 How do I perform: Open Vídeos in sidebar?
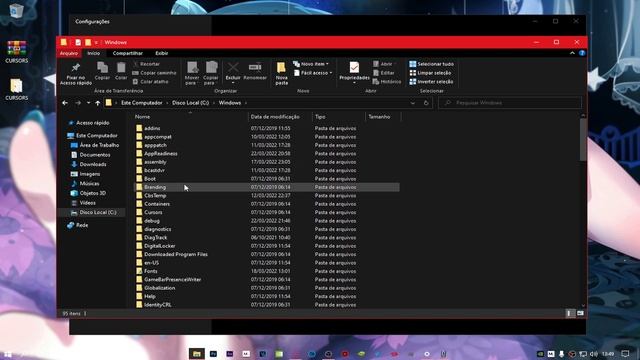pos(83,202)
